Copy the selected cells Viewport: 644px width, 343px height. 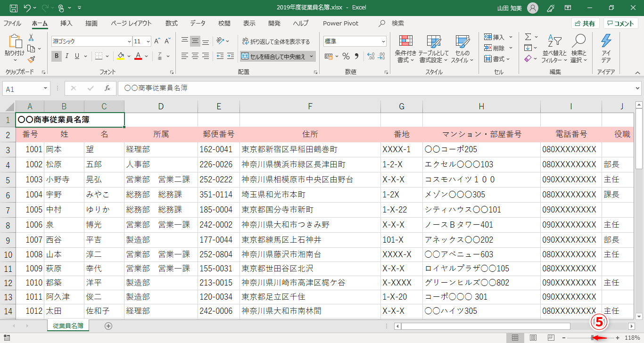coord(31,49)
